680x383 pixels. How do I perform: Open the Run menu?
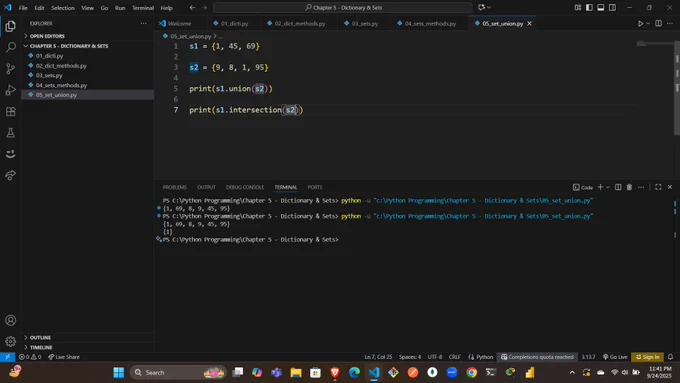tap(120, 8)
